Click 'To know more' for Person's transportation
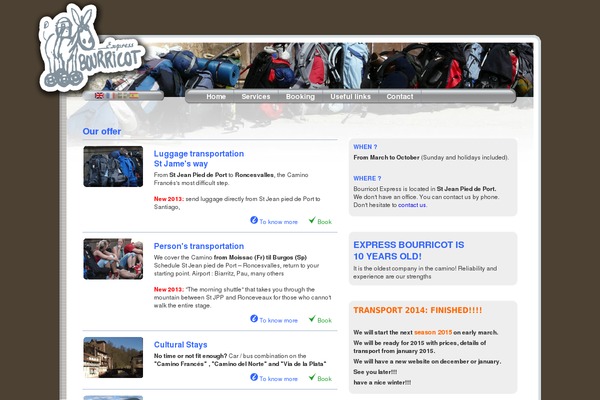Viewport: 600px width, 400px height. (x=279, y=320)
